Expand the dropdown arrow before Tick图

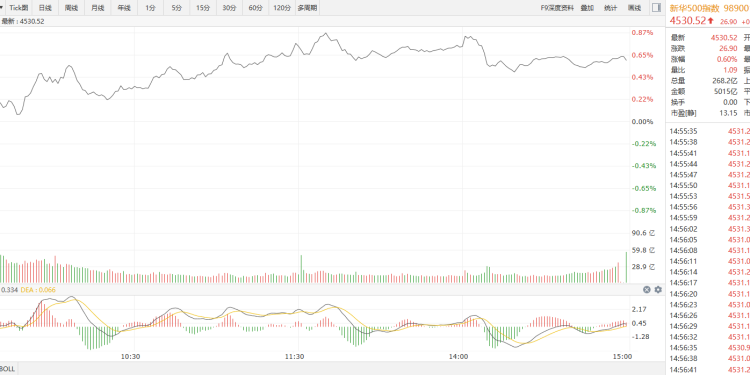coord(1,8)
